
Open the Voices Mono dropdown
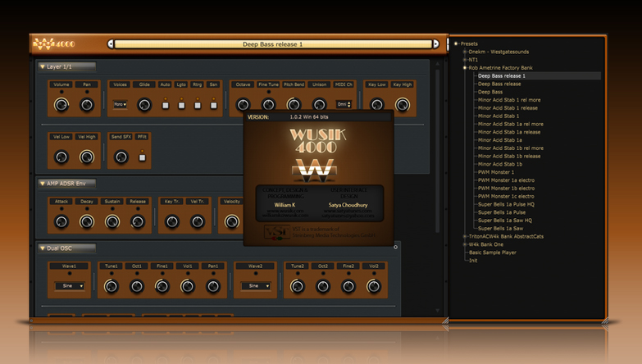[120, 105]
